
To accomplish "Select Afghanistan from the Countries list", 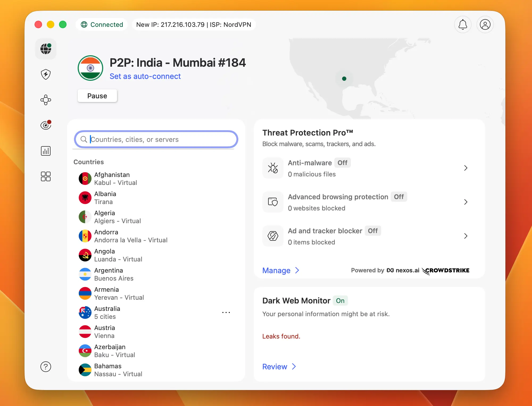I will 112,178.
